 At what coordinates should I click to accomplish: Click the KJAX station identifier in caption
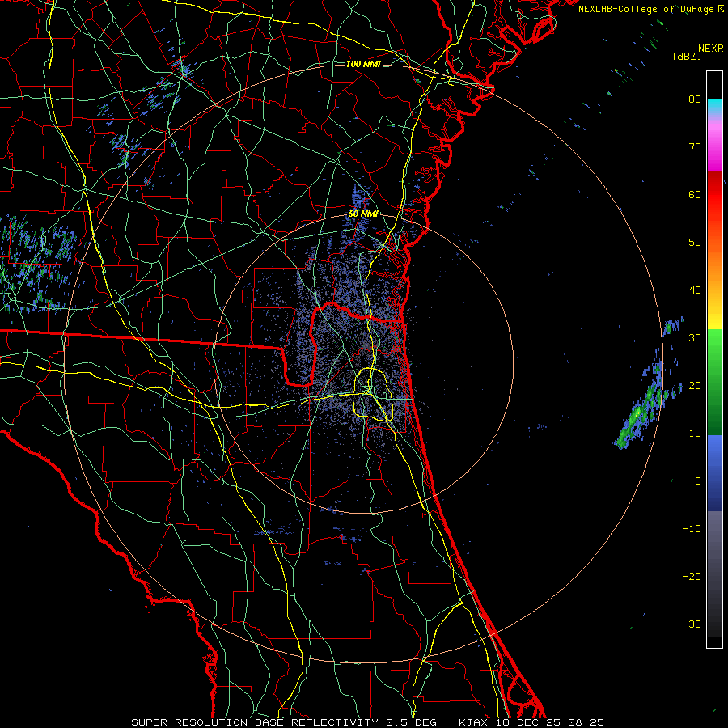pyautogui.click(x=472, y=722)
